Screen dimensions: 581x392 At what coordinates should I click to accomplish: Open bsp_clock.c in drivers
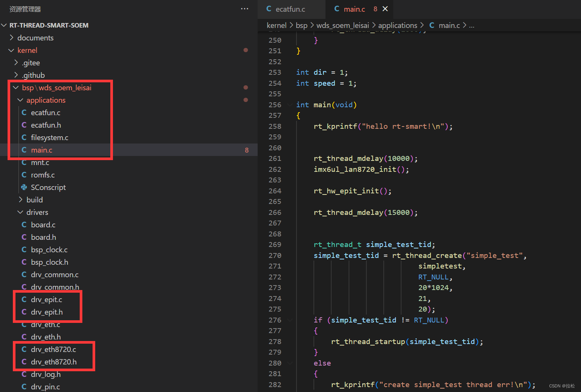(x=49, y=250)
